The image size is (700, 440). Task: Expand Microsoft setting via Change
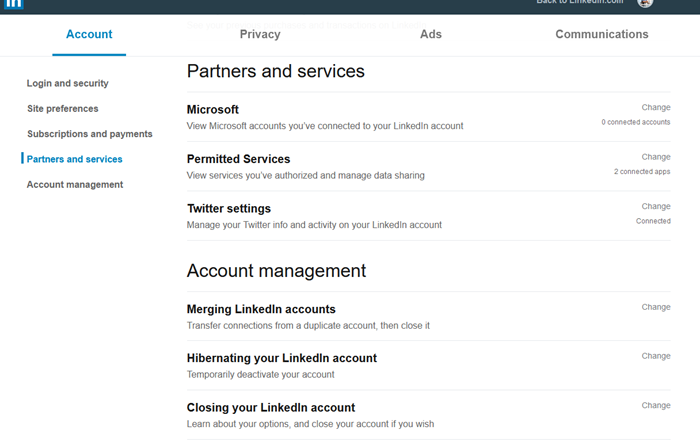coord(656,107)
